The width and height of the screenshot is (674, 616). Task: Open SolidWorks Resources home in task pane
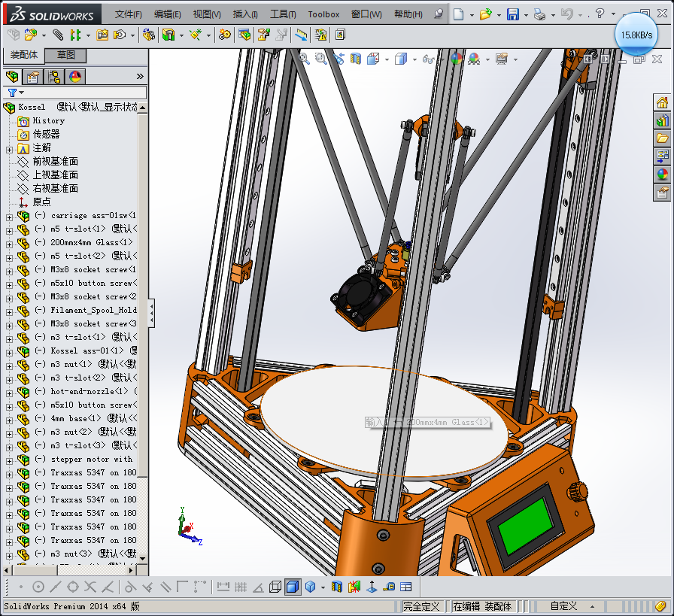(x=662, y=103)
